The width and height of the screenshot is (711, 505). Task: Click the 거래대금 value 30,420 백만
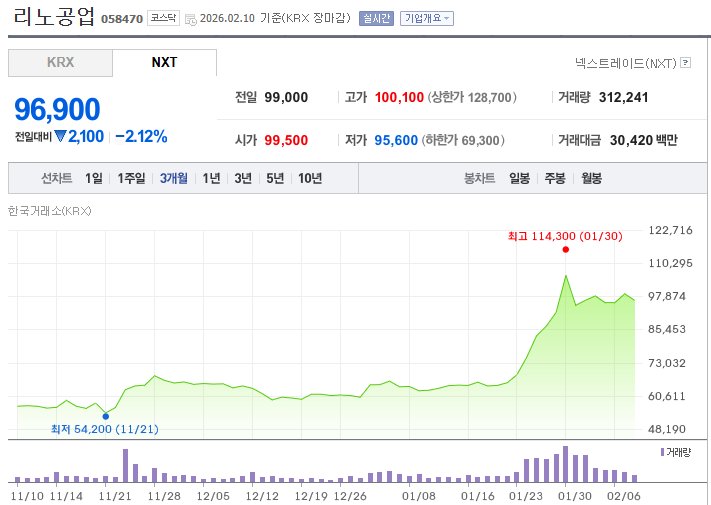click(x=643, y=140)
